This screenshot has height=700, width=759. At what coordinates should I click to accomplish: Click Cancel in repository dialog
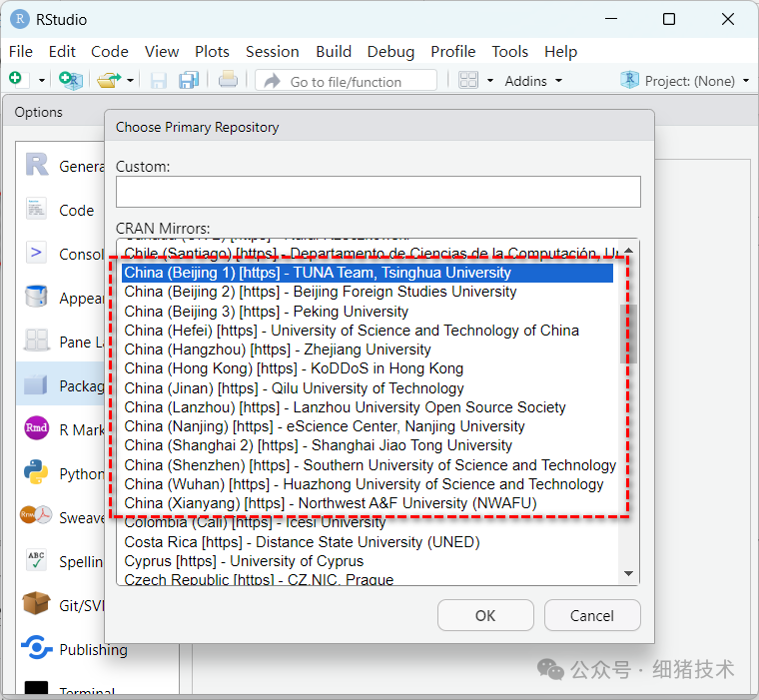592,615
